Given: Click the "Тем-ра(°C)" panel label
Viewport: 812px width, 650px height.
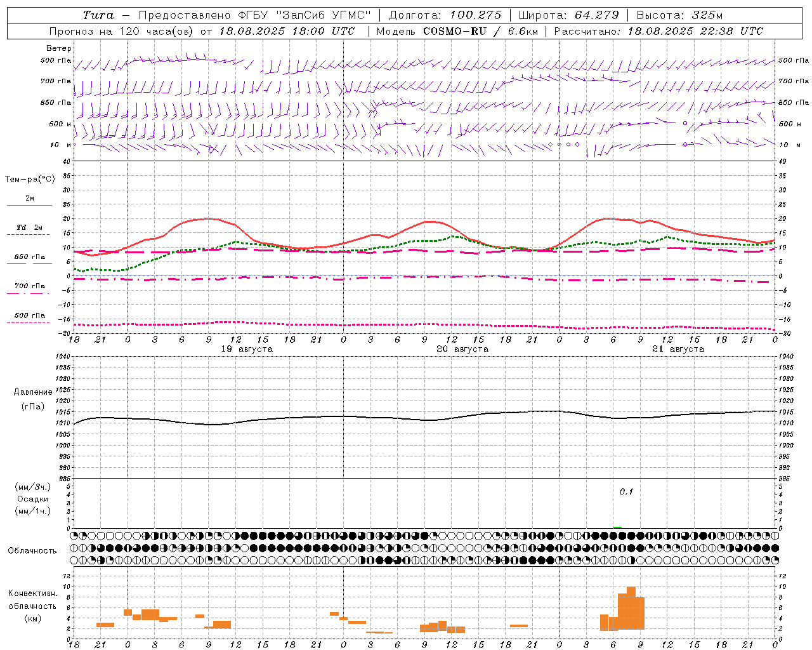Looking at the screenshot, I should click(x=30, y=180).
